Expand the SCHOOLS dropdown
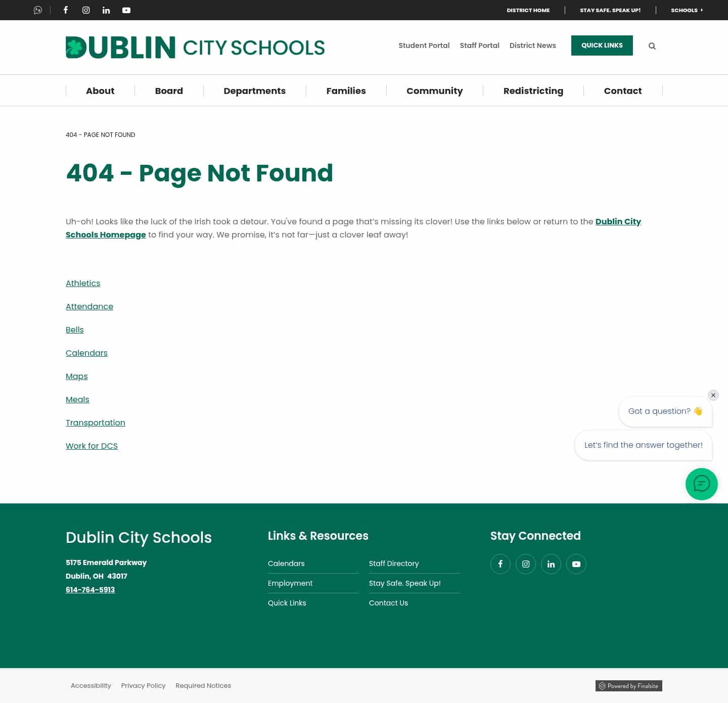The height and width of the screenshot is (703, 728). pyautogui.click(x=687, y=10)
